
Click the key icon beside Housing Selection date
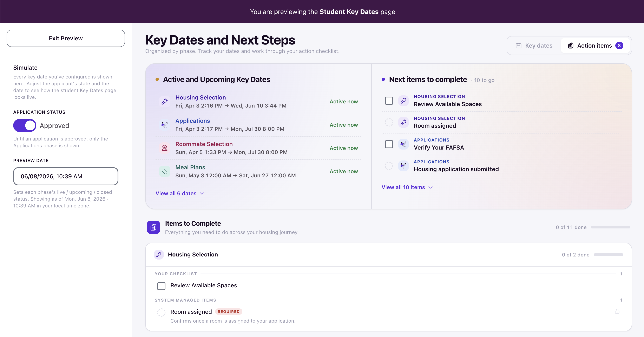click(164, 101)
